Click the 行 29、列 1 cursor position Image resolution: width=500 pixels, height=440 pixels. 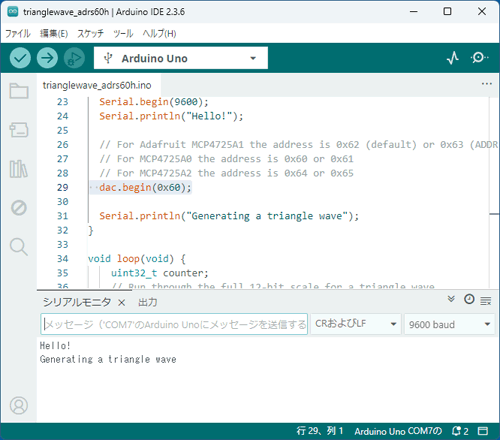click(x=320, y=431)
